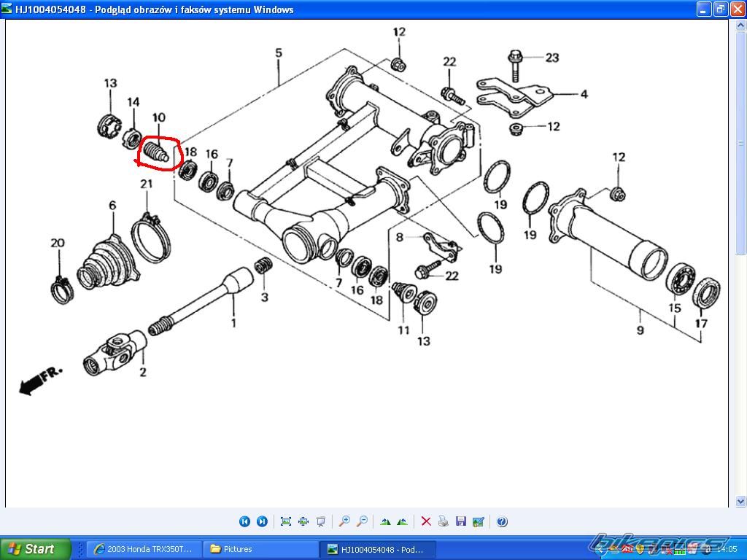
Task: Restore down the picture viewer window
Action: (x=720, y=9)
